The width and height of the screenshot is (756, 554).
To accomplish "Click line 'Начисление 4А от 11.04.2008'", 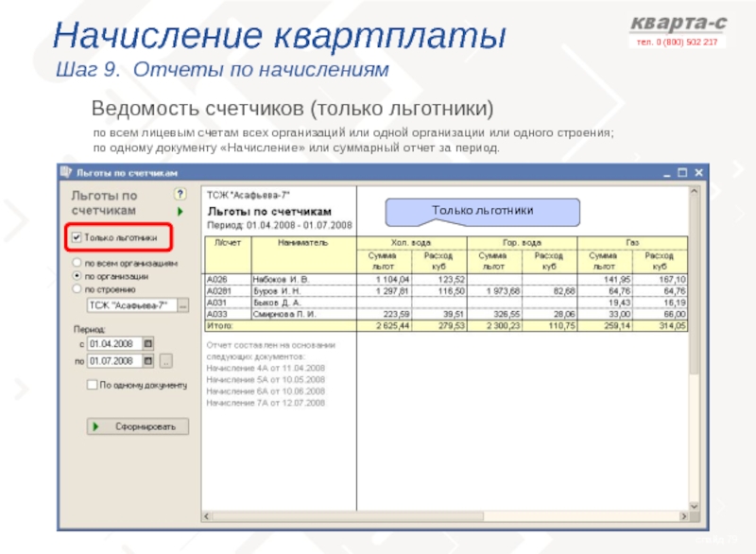I will 266,368.
